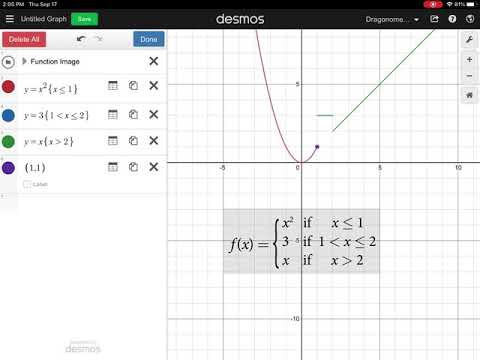The image size is (480, 360).
Task: Open the share graph icon
Action: [434, 19]
